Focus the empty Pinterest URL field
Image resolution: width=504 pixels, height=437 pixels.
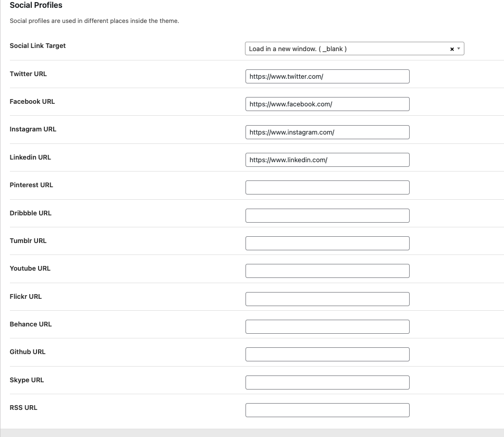pyautogui.click(x=327, y=188)
